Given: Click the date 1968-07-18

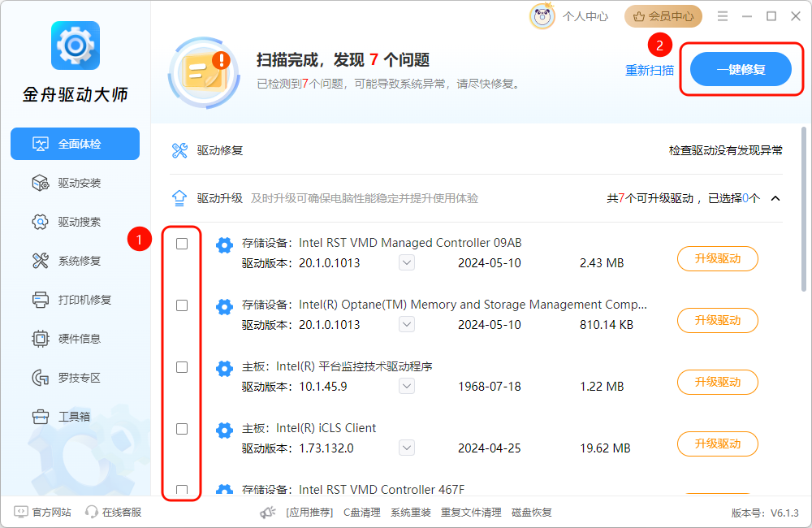Looking at the screenshot, I should [x=490, y=387].
